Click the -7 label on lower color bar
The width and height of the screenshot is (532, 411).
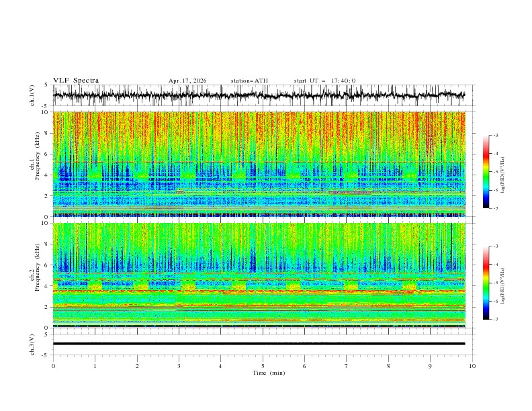tap(495, 320)
